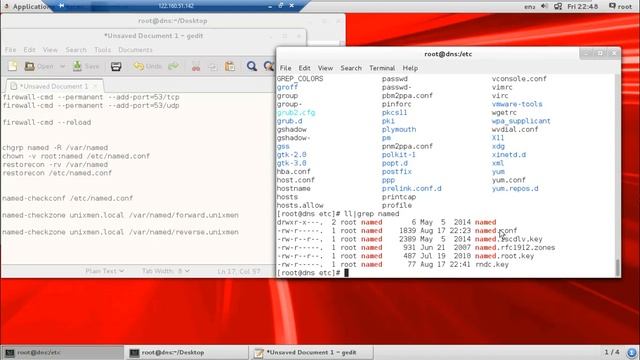Click plymouth entry in terminal listing
The image size is (640, 360).
[399, 129]
